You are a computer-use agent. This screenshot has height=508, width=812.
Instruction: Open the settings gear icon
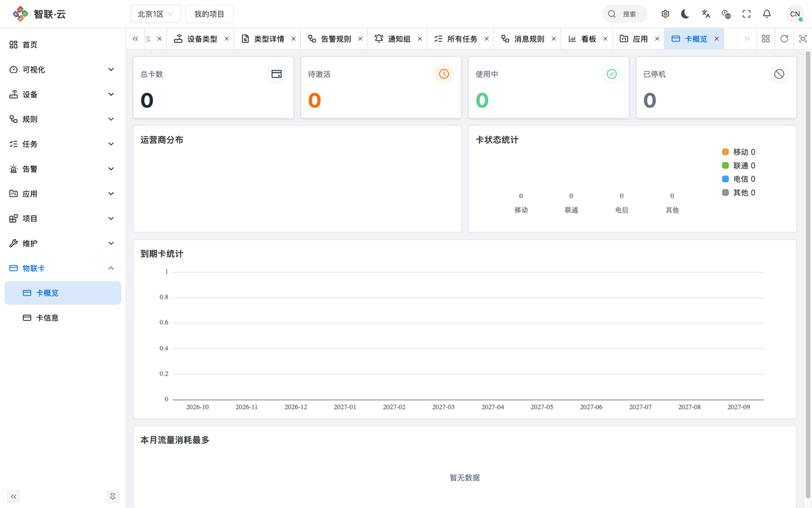point(665,14)
